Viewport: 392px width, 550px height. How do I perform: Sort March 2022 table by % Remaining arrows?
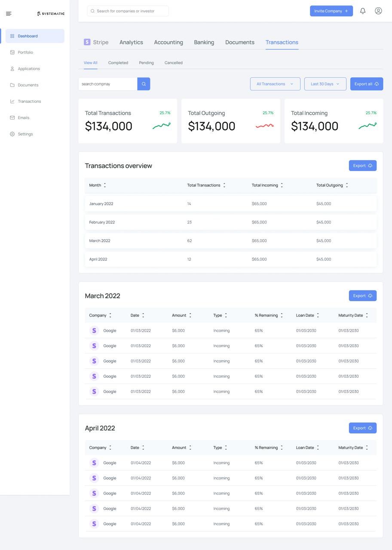point(282,315)
